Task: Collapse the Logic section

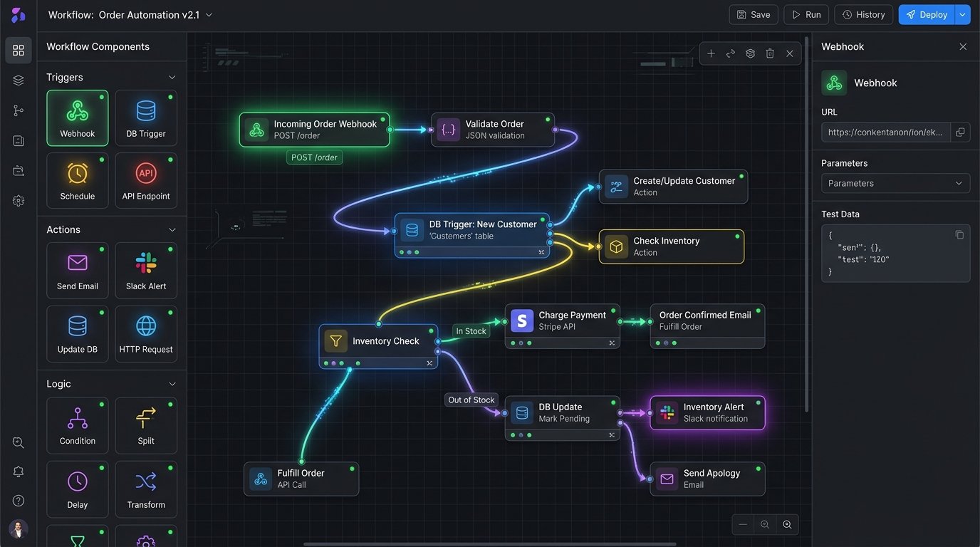Action: (172, 384)
